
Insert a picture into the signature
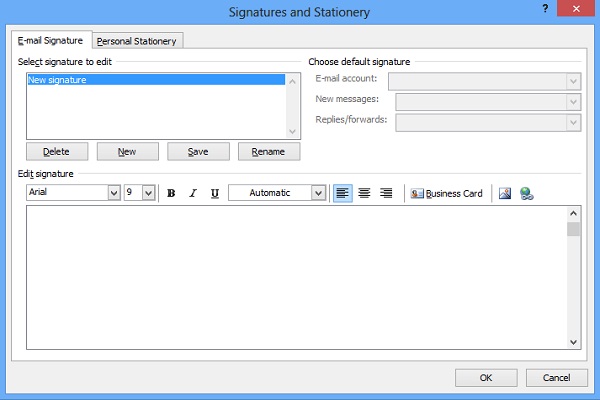[x=505, y=193]
